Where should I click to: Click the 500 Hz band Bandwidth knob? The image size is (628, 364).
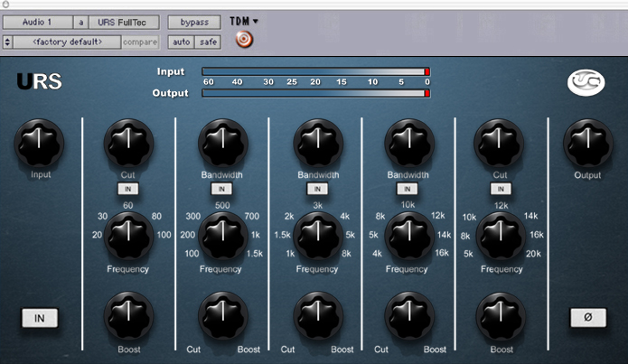(222, 143)
